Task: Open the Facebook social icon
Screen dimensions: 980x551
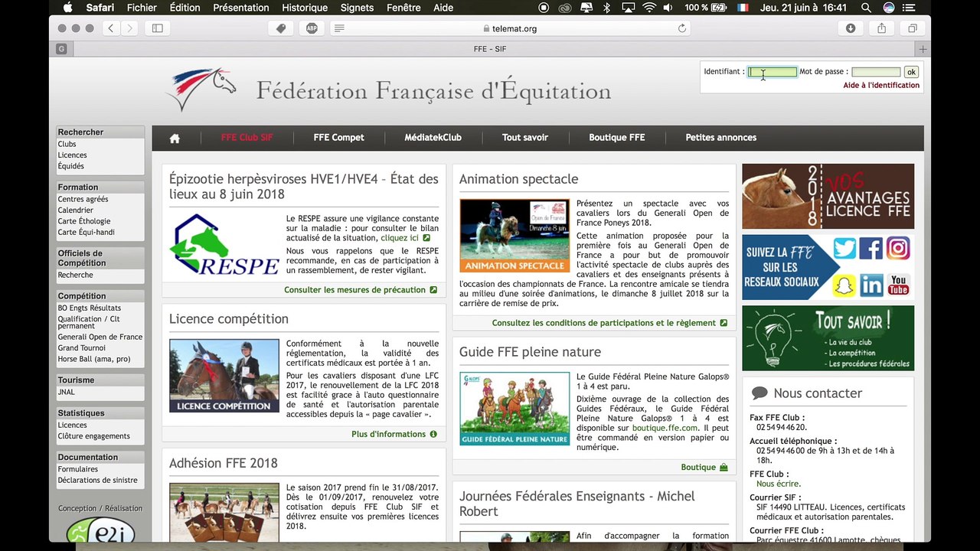Action: click(x=871, y=249)
